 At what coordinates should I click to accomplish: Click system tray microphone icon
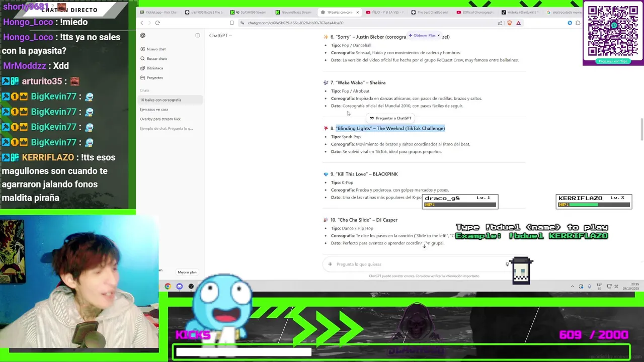589,287
